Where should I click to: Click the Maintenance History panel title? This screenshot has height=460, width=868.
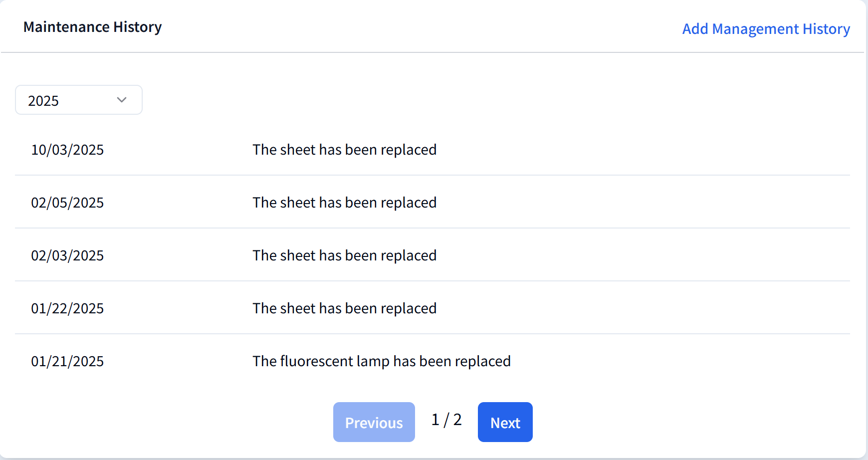(92, 27)
